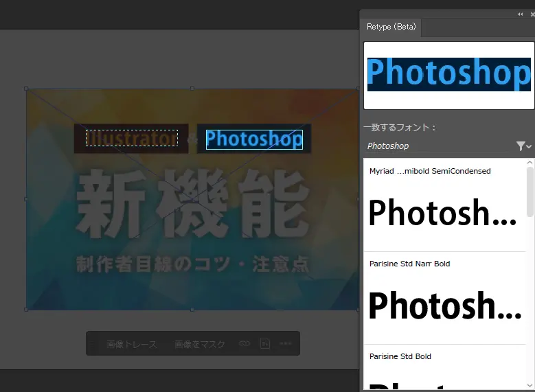535x392 pixels.
Task: Click the 一致するフォント label
Action: click(399, 128)
